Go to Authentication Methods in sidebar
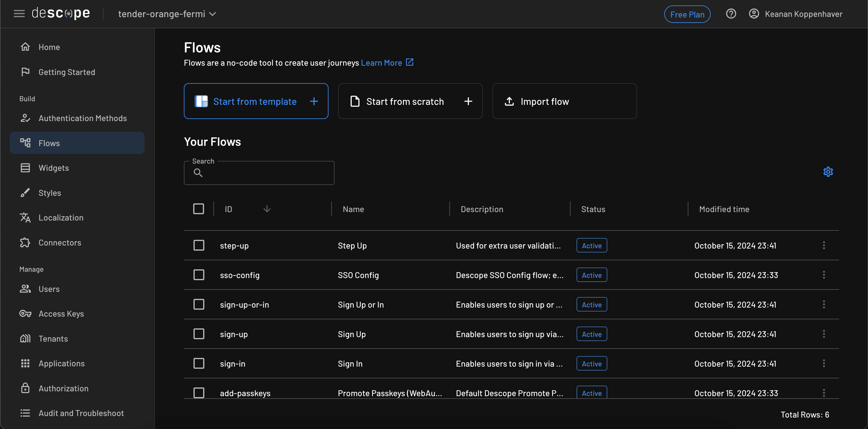868x429 pixels. [x=83, y=118]
